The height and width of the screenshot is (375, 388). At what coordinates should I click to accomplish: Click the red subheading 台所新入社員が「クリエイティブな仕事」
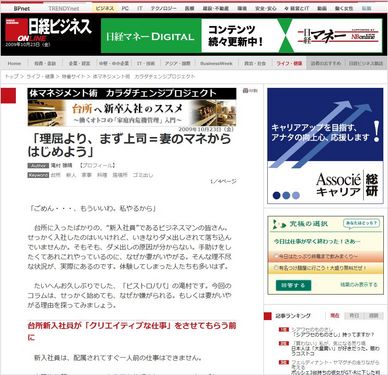(x=132, y=331)
